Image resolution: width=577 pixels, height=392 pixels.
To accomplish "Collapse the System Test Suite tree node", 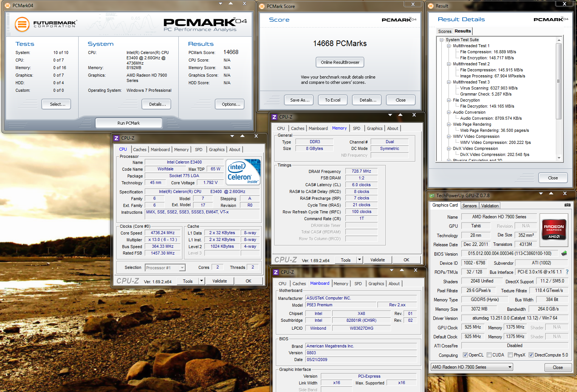I will pos(441,40).
